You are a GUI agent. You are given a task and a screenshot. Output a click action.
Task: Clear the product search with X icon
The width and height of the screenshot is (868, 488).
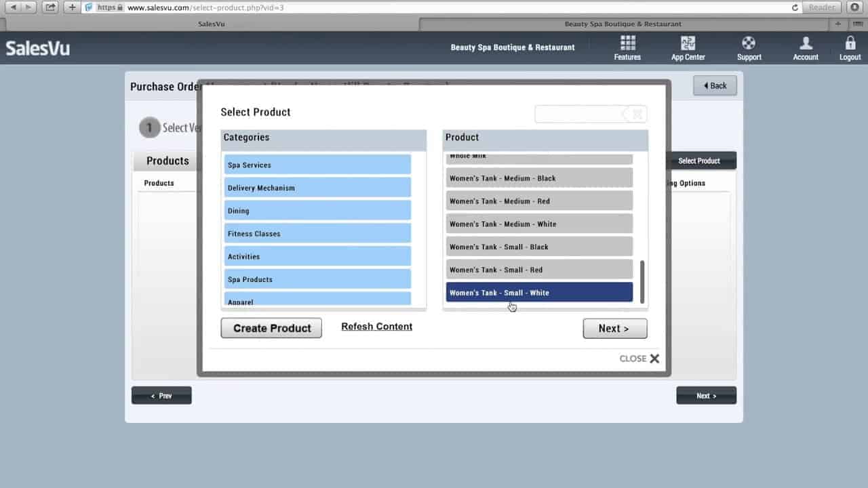pyautogui.click(x=637, y=115)
